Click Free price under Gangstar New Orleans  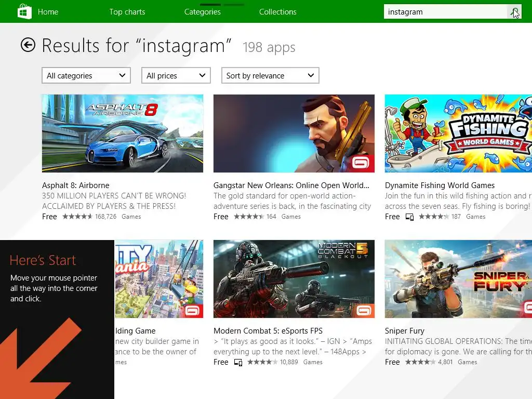click(221, 217)
